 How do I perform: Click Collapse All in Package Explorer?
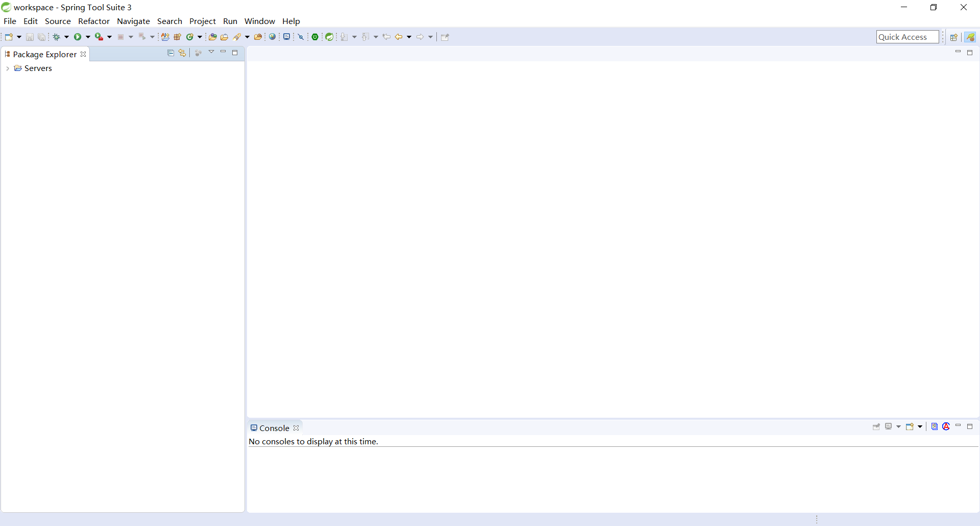(170, 53)
